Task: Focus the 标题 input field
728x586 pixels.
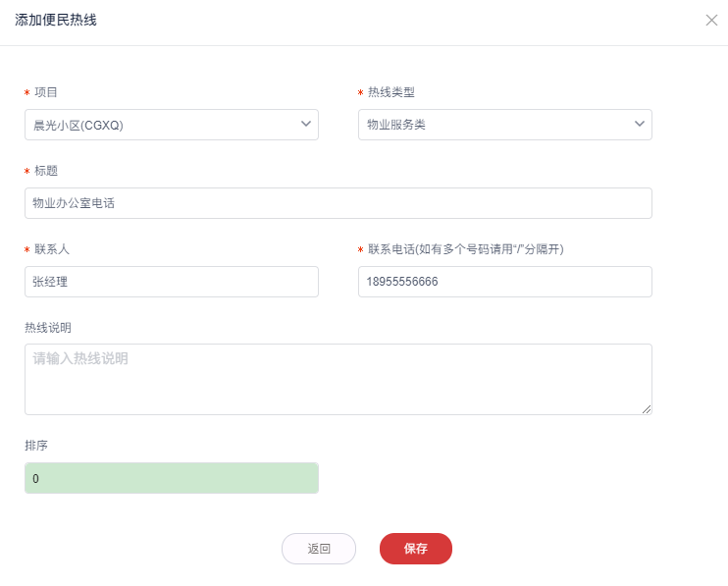Action: [338, 203]
